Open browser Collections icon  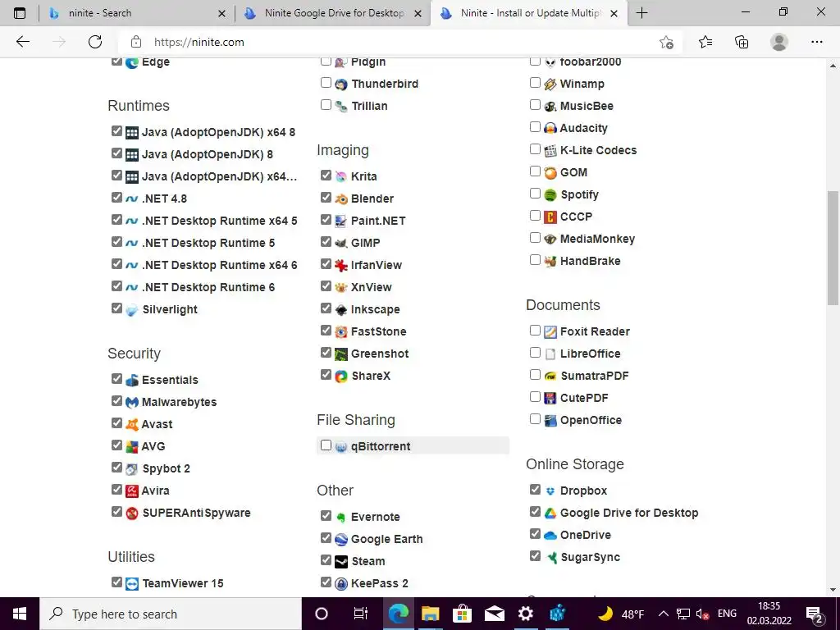coord(742,42)
